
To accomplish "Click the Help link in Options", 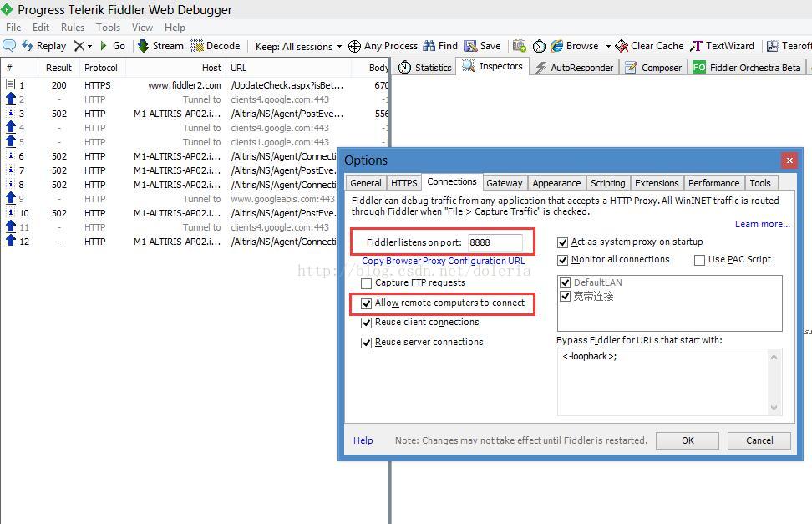I will tap(363, 440).
